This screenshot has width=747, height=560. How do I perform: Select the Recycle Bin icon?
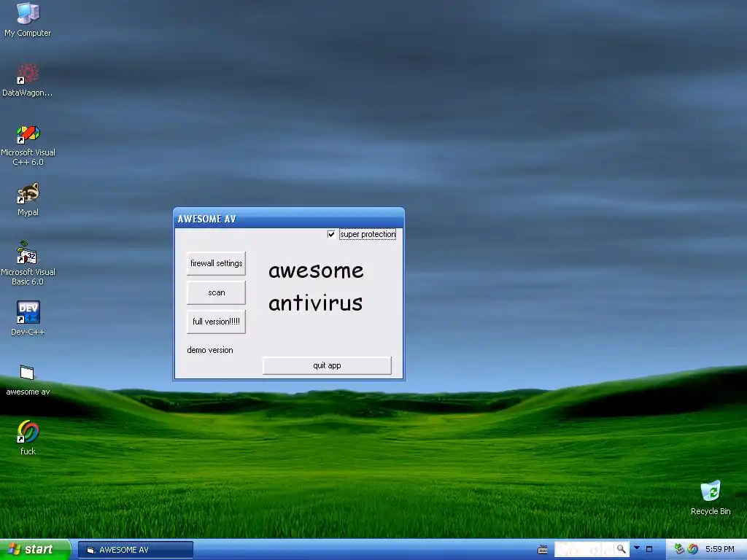tap(711, 497)
